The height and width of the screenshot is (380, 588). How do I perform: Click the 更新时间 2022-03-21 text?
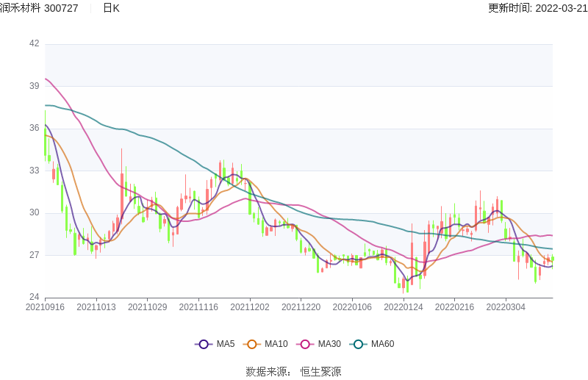tap(537, 8)
